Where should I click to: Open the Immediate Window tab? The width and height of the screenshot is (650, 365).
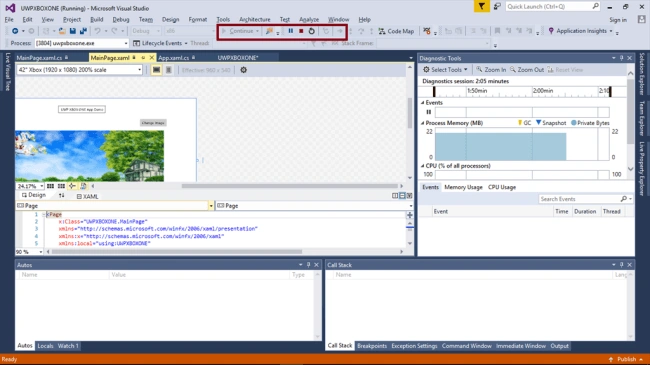click(521, 346)
